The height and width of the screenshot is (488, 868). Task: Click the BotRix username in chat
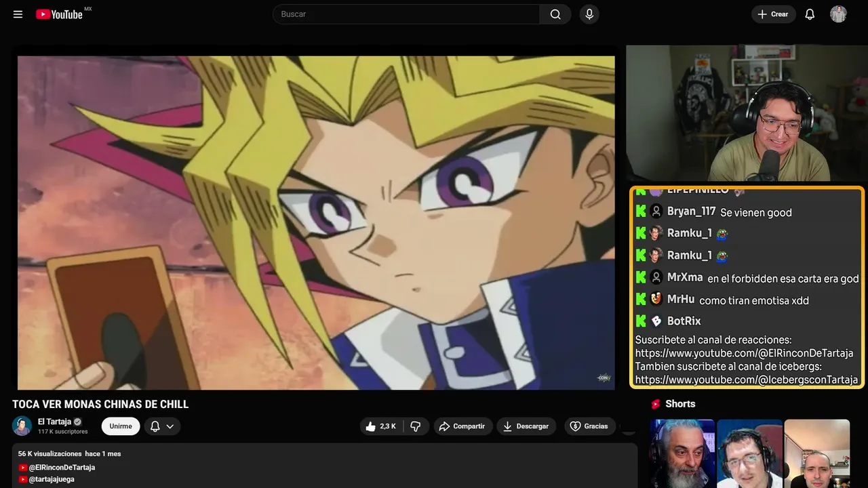[684, 321]
